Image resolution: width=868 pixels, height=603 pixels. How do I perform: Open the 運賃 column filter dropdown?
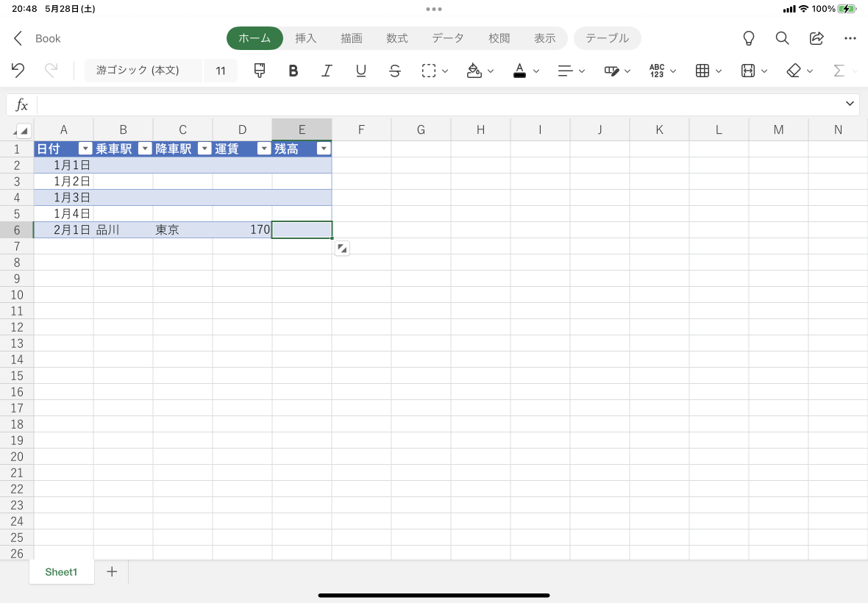point(264,149)
